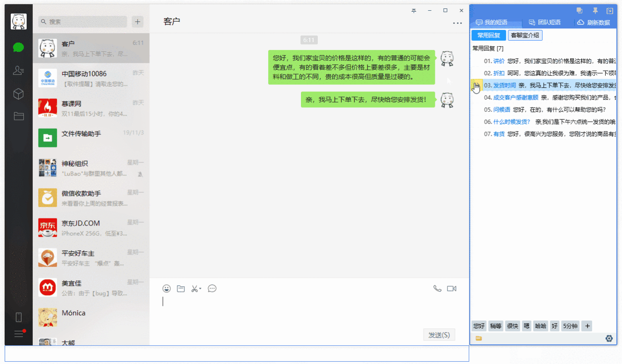Expand the screenshot dropdown arrow

click(x=200, y=289)
